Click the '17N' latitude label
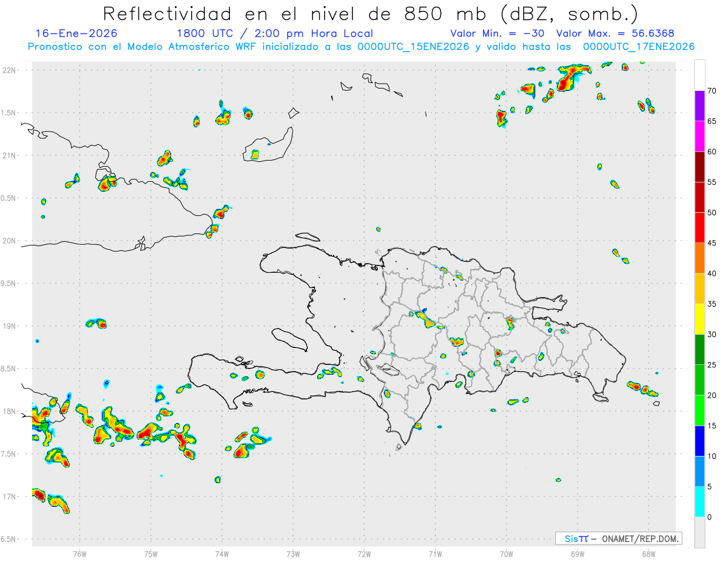728x562 pixels. tap(10, 497)
